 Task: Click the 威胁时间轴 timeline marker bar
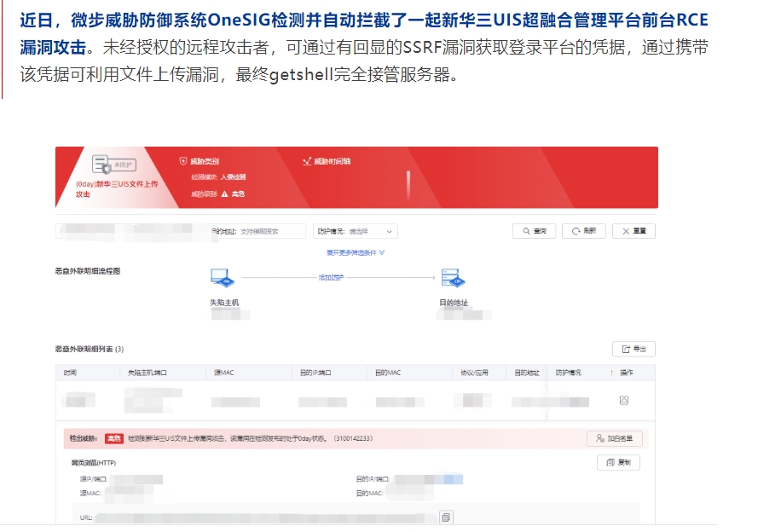pyautogui.click(x=408, y=185)
